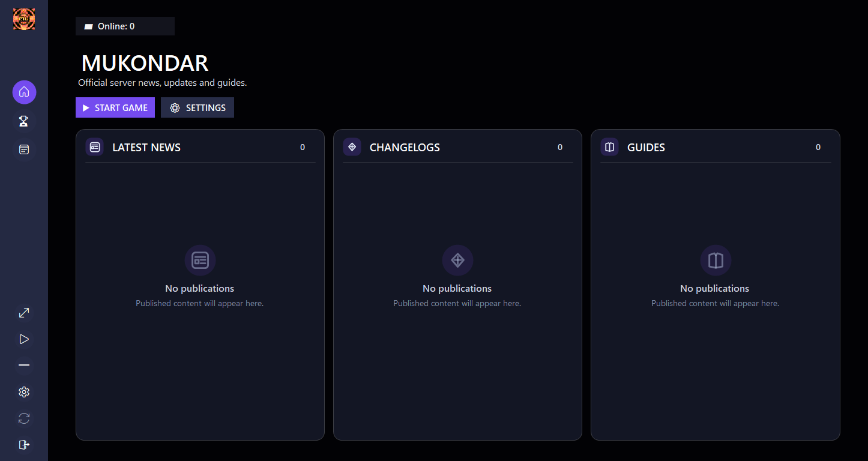Click the launcher logo at top-left
Viewport: 868px width, 461px height.
(24, 19)
